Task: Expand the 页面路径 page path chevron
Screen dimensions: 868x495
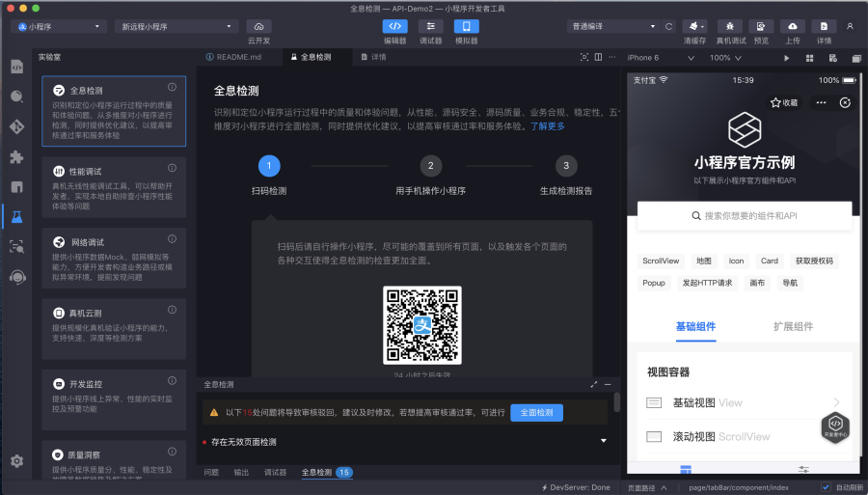Action: 664,488
